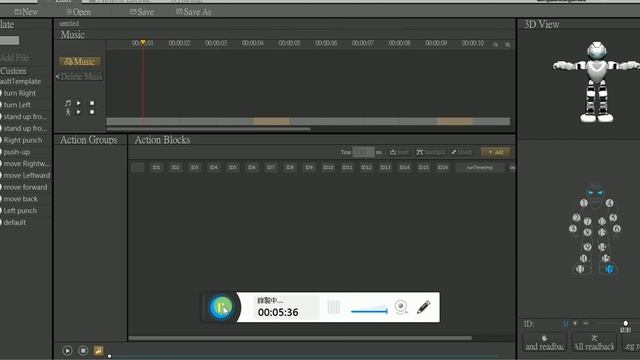Click the Add File option in the template panel
The image size is (640, 360).
(14, 58)
